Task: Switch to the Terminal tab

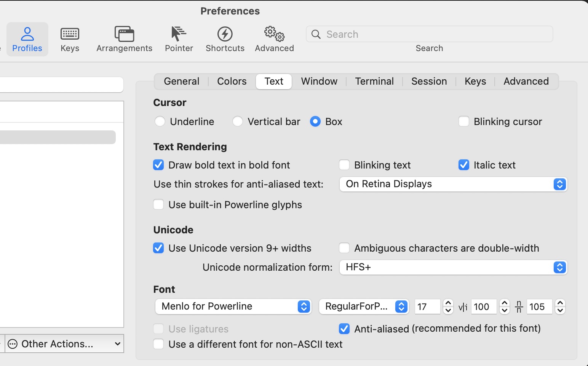Action: point(374,81)
